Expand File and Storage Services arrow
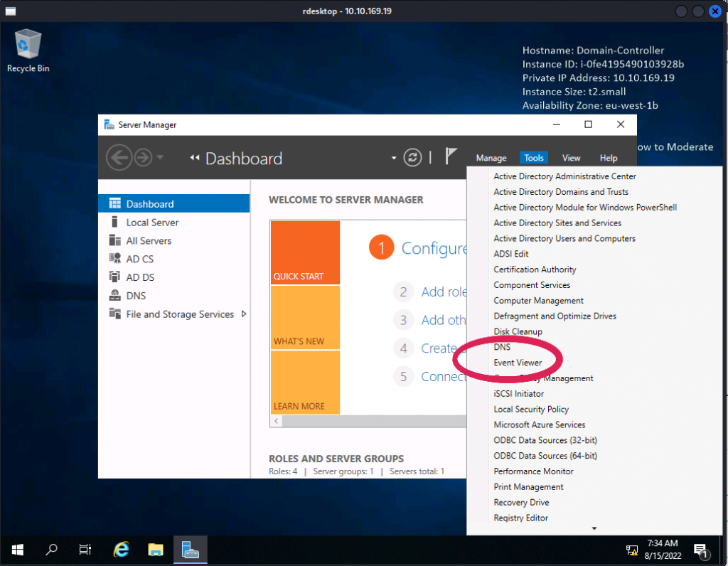The width and height of the screenshot is (728, 566). click(x=244, y=314)
